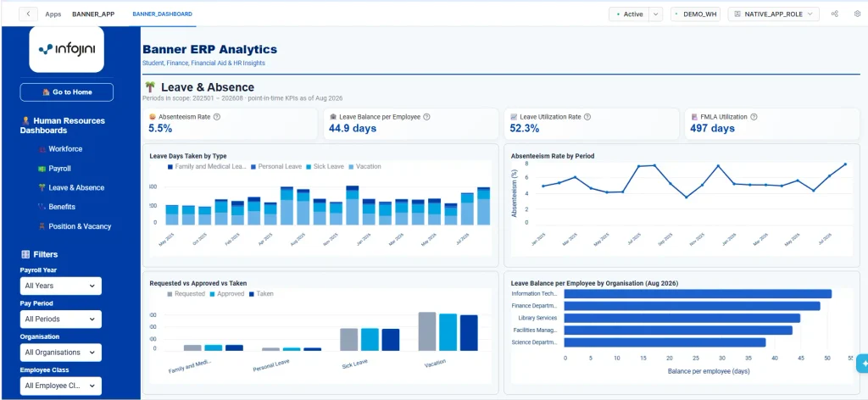Click the Facilities Management balance bar
This screenshot has width=868, height=400.
[678, 331]
